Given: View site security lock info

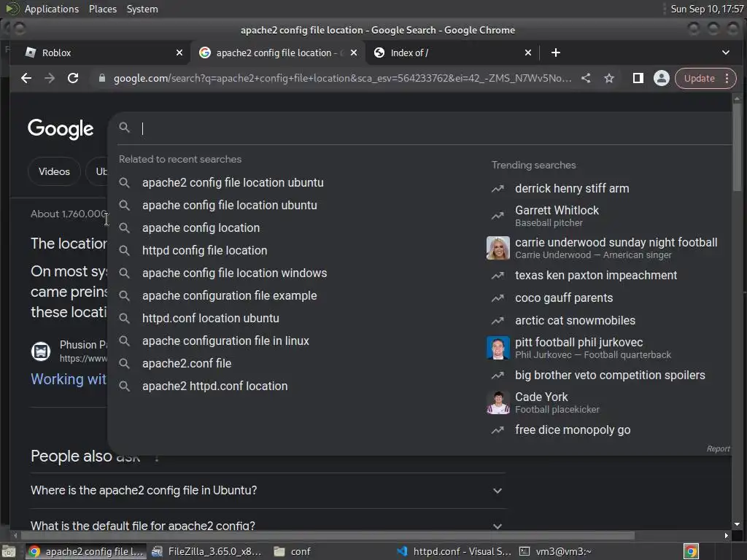Looking at the screenshot, I should 101,78.
